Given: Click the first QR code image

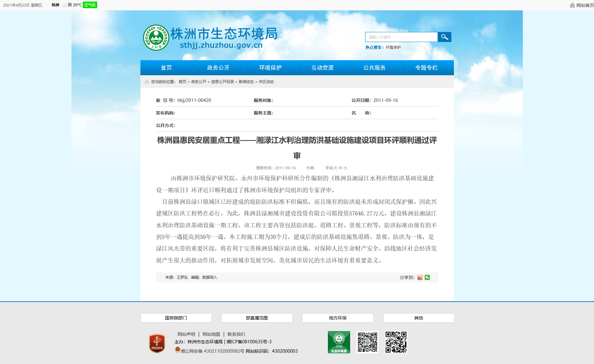Looking at the screenshot, I should (367, 342).
